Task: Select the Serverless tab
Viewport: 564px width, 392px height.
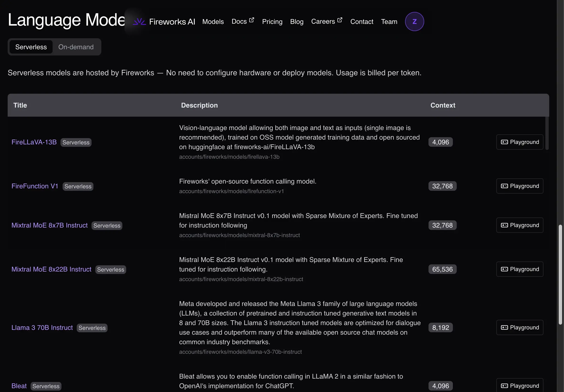Action: pos(31,47)
